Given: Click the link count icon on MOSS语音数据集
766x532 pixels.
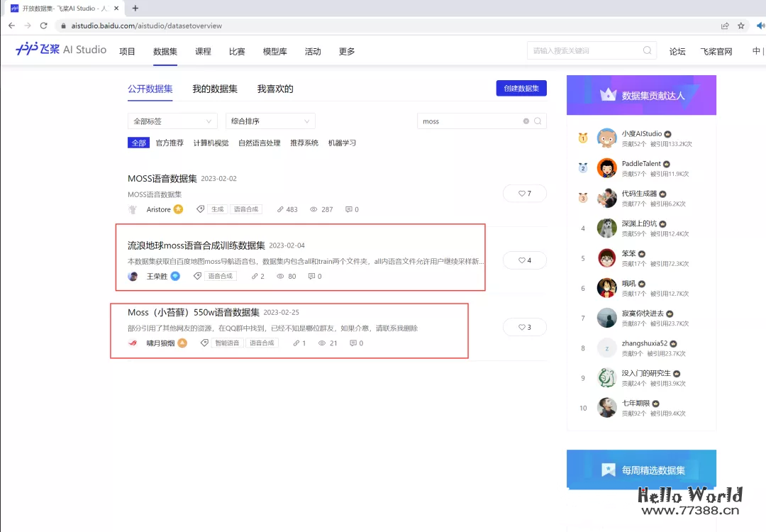Looking at the screenshot, I should 281,209.
